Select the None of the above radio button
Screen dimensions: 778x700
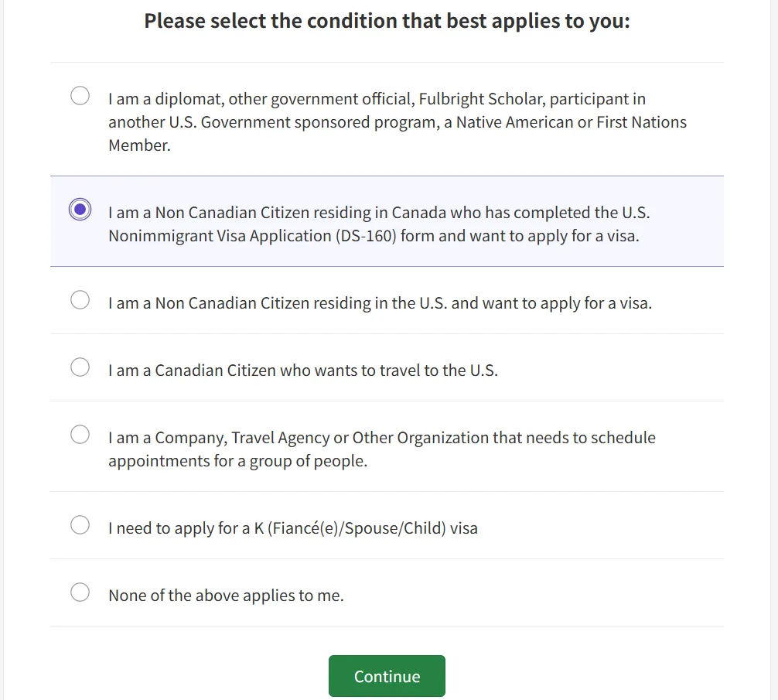[80, 592]
